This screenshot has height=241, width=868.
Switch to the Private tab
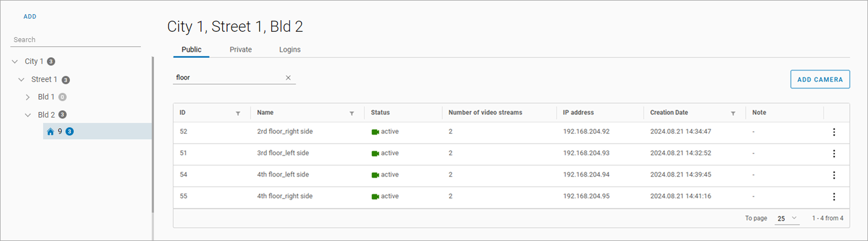point(240,50)
